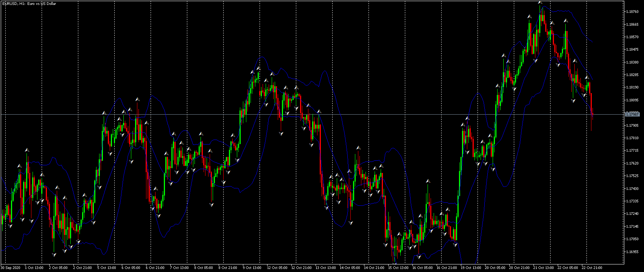Click the 1.18095 price axis label
The image size is (644, 272).
(x=633, y=100)
